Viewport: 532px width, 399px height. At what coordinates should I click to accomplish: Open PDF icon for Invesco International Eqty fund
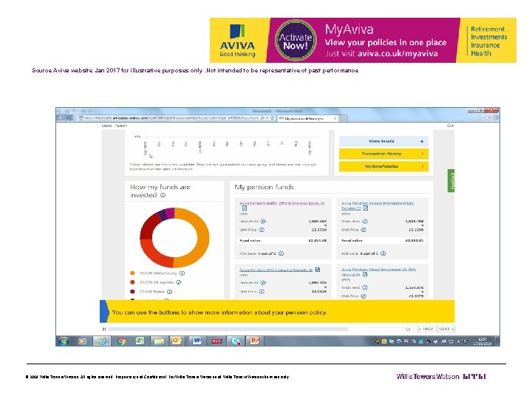tap(366, 208)
